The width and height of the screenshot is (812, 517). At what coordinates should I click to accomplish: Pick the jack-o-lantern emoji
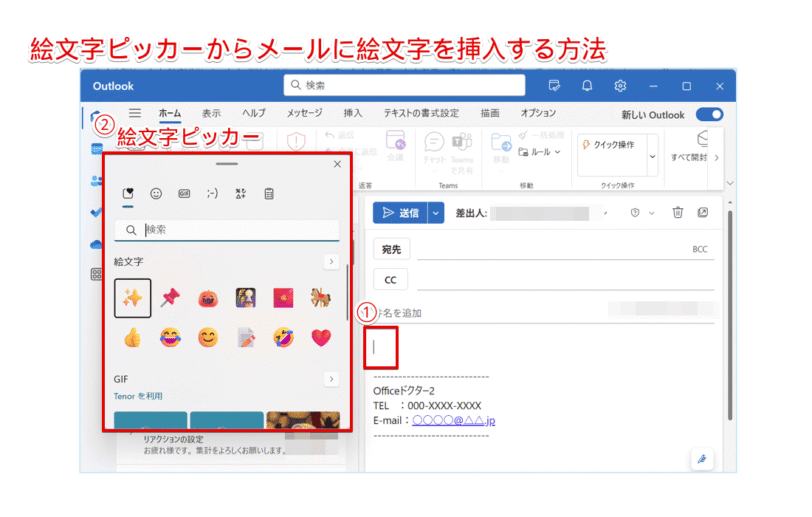point(208,298)
